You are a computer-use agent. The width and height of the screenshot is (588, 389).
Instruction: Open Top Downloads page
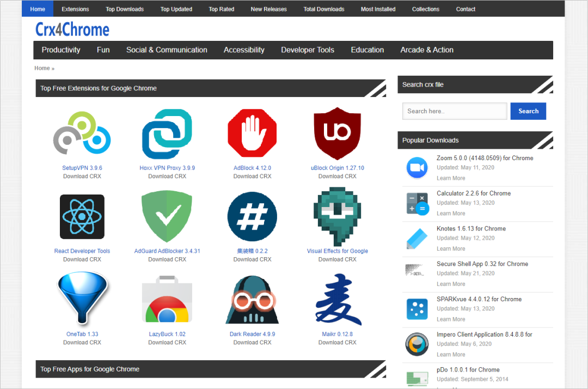click(125, 9)
